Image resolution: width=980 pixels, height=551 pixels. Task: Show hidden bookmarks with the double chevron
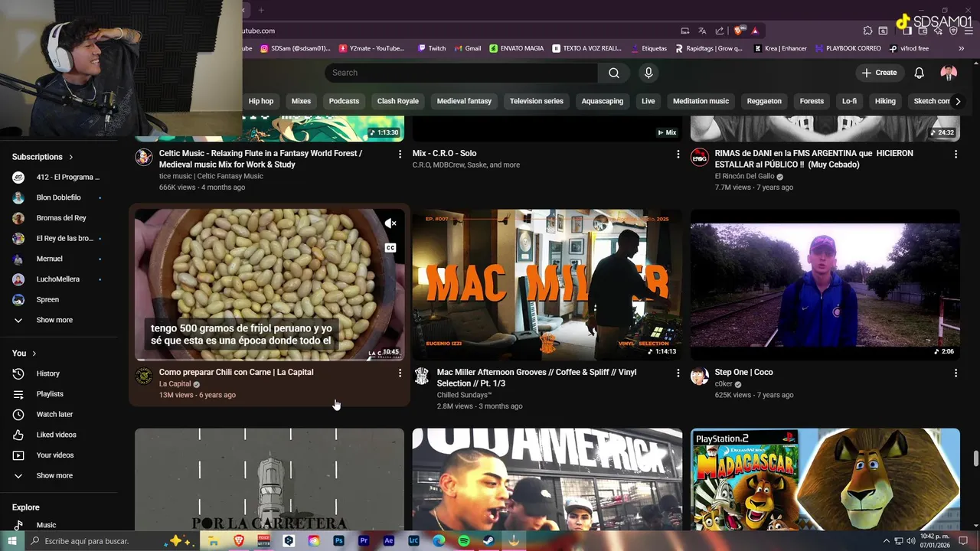(961, 48)
